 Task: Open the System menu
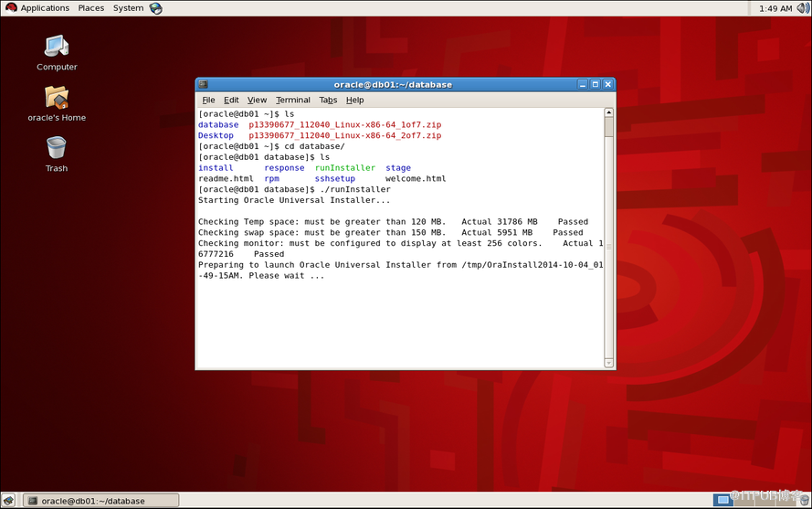129,8
